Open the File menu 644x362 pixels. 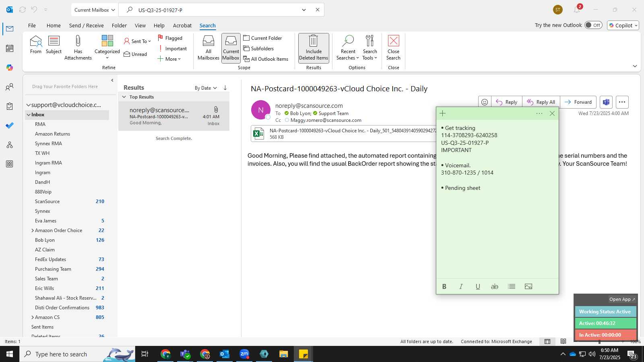pos(32,25)
